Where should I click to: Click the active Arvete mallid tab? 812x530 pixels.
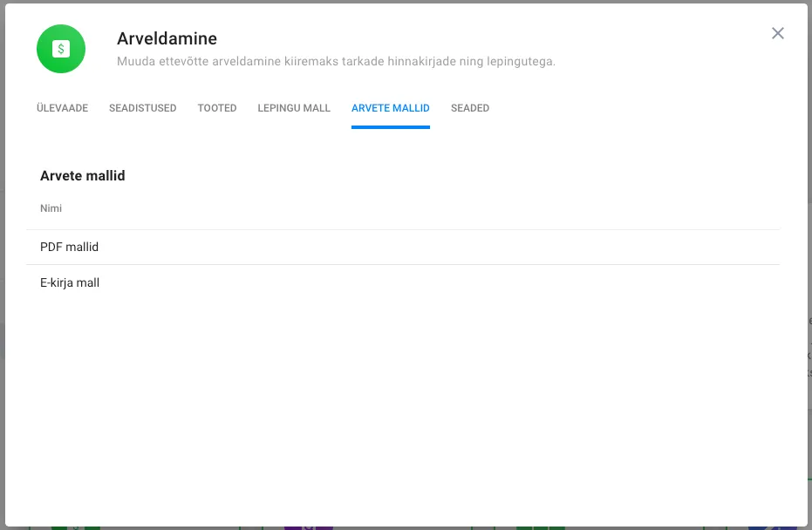[390, 108]
